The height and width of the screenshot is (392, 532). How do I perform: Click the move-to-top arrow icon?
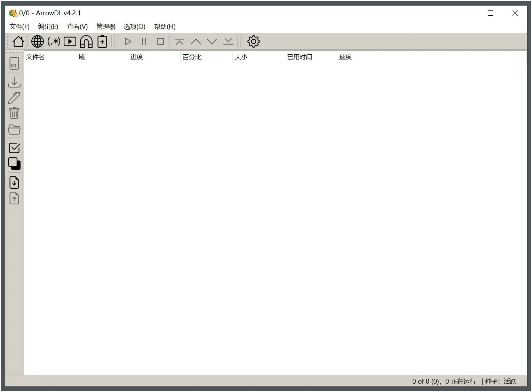(x=180, y=41)
